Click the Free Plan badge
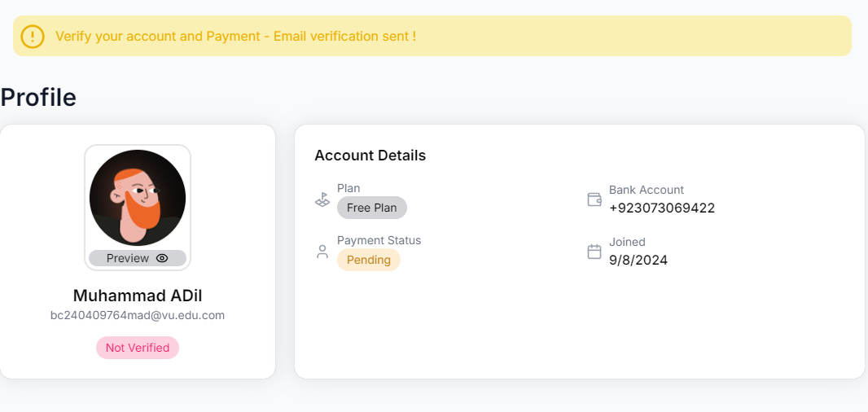The width and height of the screenshot is (868, 412). point(371,208)
